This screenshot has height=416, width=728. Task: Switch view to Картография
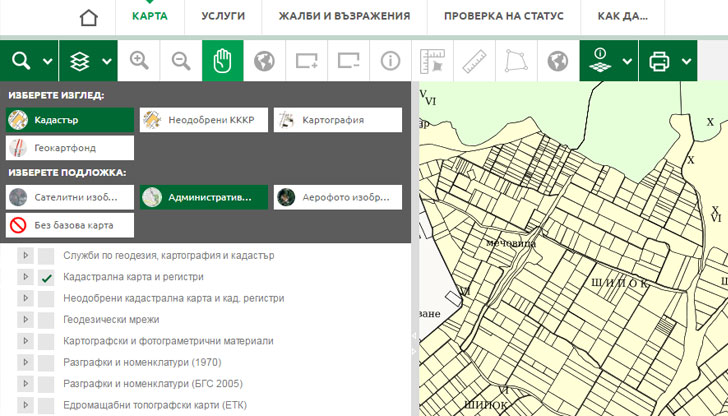[x=337, y=120]
